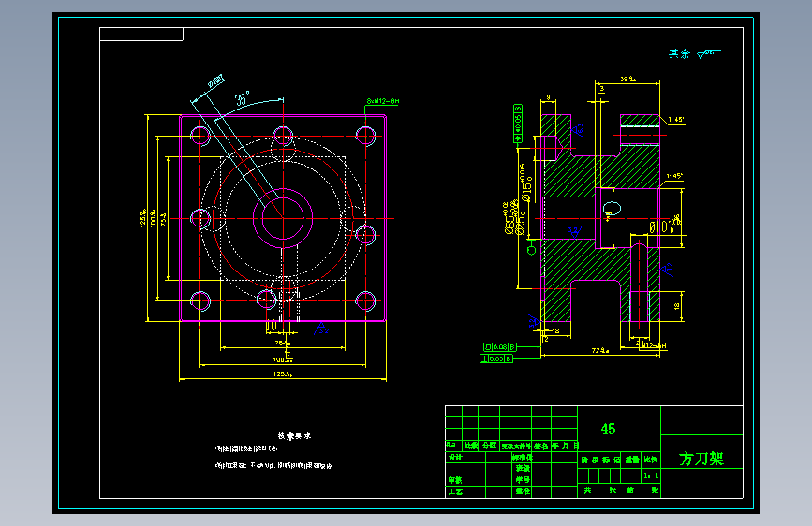Image resolution: width=812 pixels, height=526 pixels.
Task: Click the 分区 title block cell
Action: (489, 446)
